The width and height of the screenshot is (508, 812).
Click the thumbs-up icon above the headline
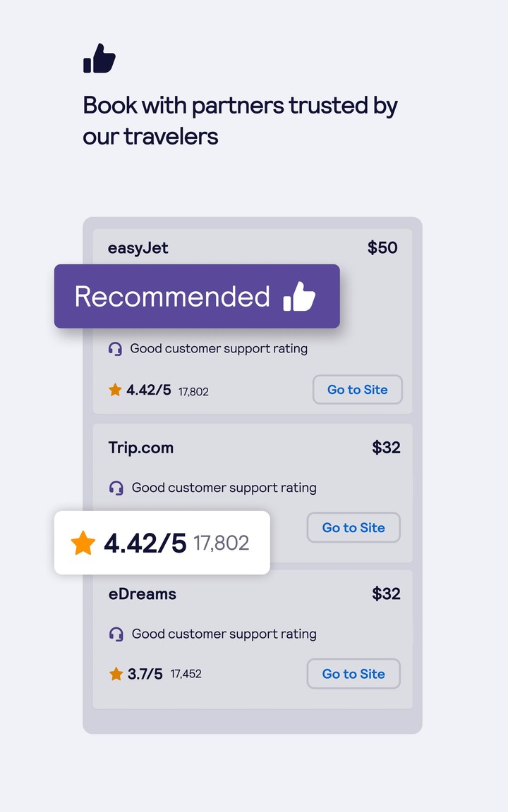99,59
